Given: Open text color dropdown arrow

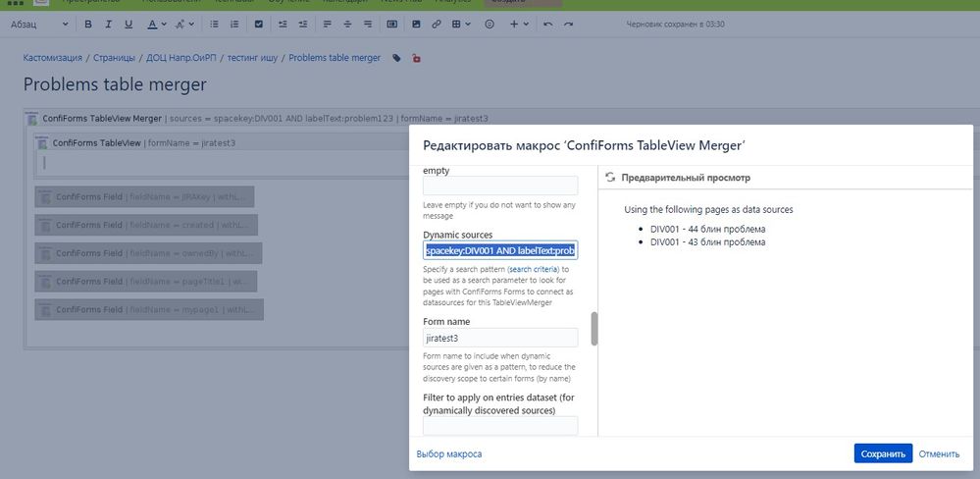Looking at the screenshot, I should point(164,25).
